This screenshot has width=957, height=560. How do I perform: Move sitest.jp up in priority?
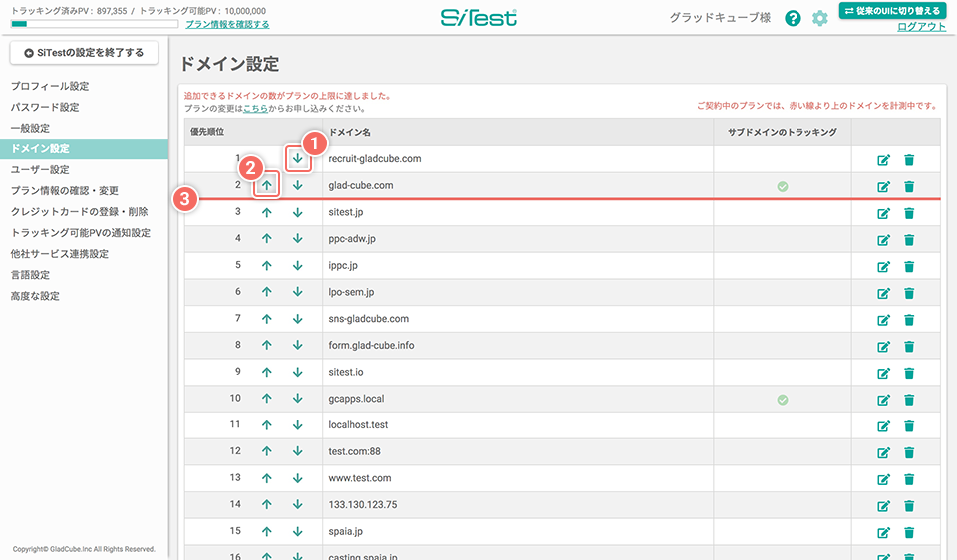click(267, 212)
